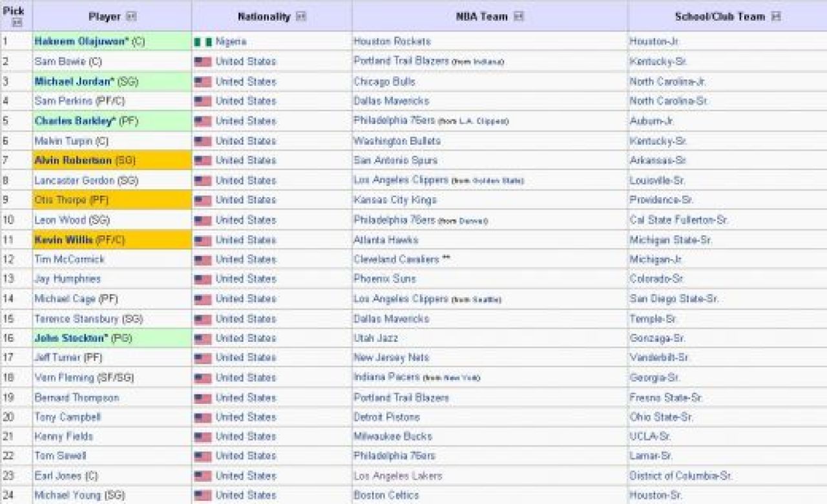
Task: Click the US flag in Michael Young's row
Action: pyautogui.click(x=203, y=496)
